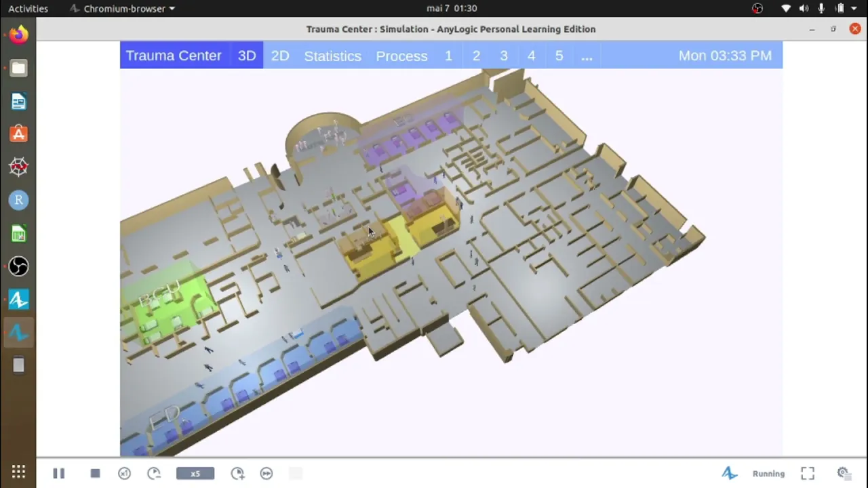This screenshot has height=488, width=868.
Task: Open the more views ellipsis menu
Action: (587, 56)
